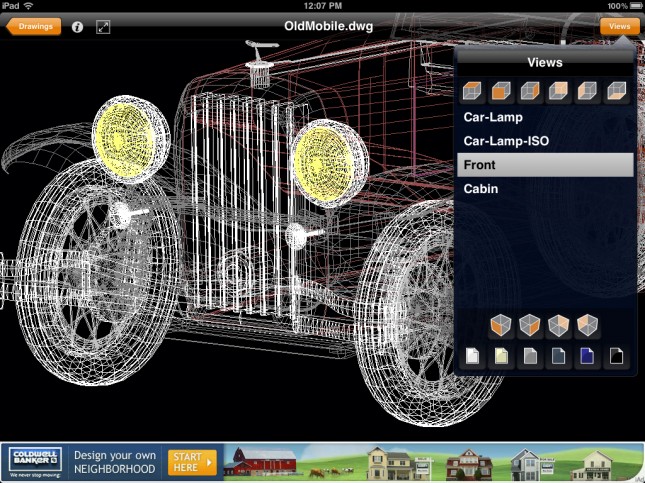Collapse the Views popover via Views button
The image size is (645, 483).
tap(619, 27)
